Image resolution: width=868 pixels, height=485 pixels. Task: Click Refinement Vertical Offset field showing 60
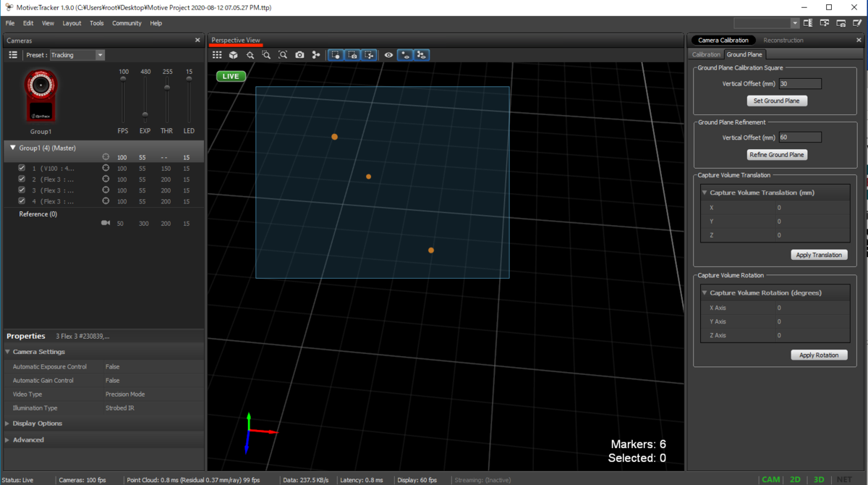pyautogui.click(x=799, y=138)
